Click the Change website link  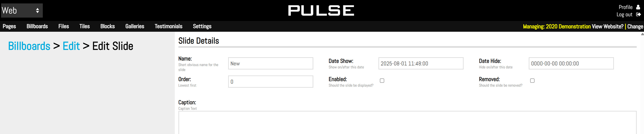(x=635, y=27)
